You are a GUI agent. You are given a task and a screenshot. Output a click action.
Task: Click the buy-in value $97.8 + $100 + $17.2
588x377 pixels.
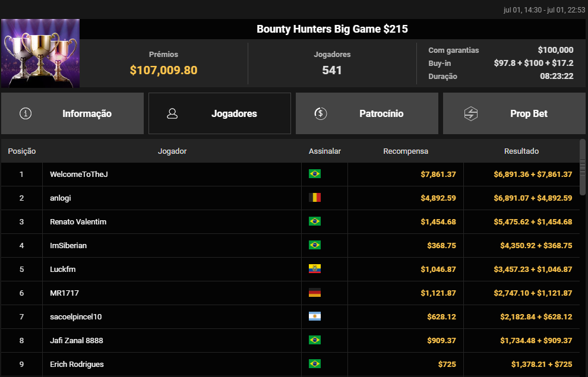(x=533, y=63)
